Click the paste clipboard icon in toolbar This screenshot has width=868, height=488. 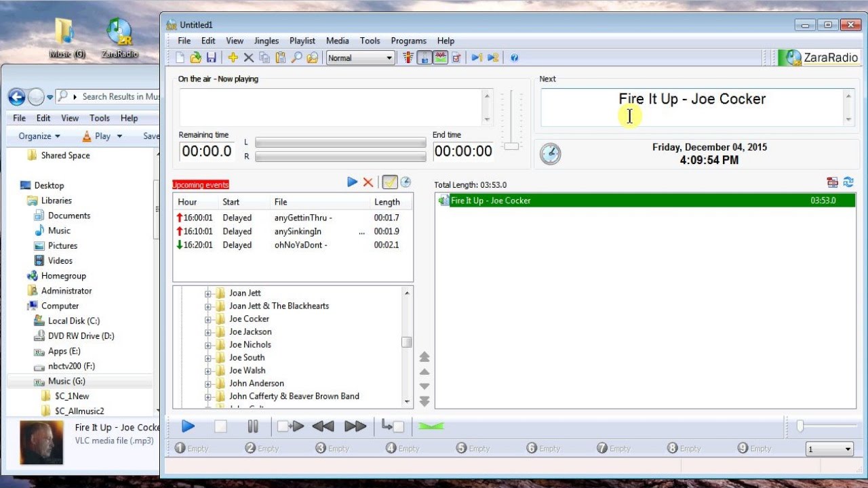(x=280, y=58)
